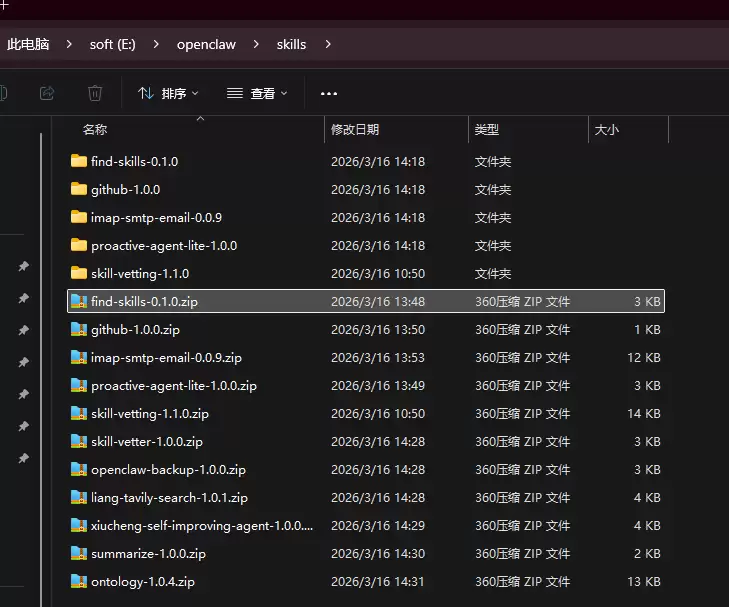
Task: Click zip icon of find-skills-0.1.0.zip
Action: (79, 301)
